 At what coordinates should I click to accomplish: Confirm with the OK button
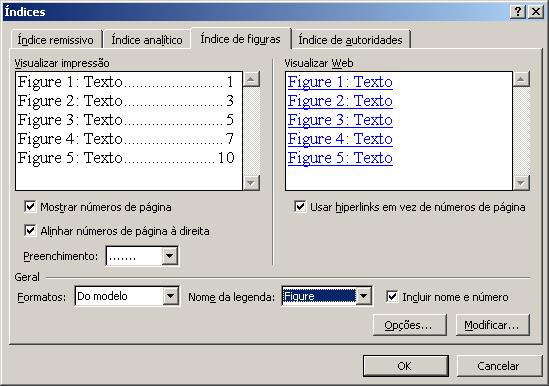[x=405, y=366]
